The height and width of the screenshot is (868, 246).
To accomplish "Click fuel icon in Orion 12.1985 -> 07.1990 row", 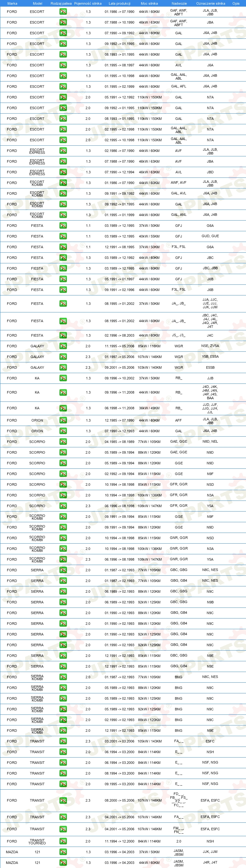I will tap(63, 420).
